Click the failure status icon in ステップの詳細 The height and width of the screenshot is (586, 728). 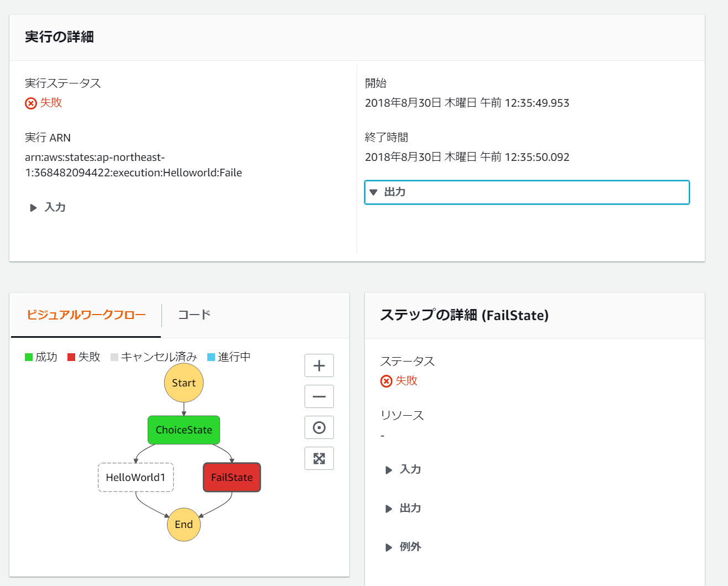point(386,381)
